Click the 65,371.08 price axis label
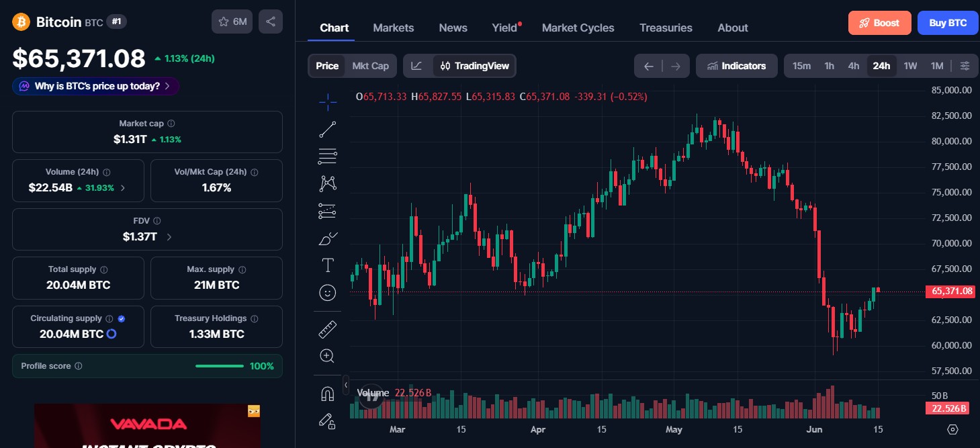The image size is (980, 448). click(950, 292)
